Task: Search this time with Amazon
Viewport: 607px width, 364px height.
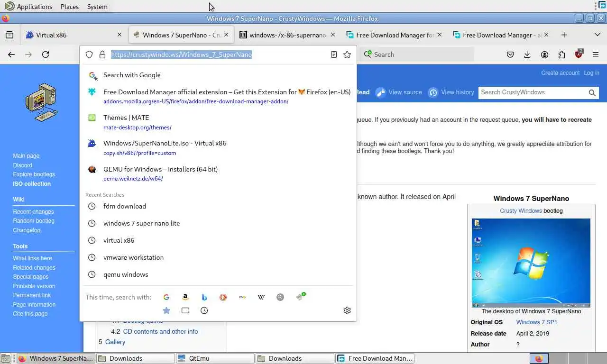Action: pos(185,297)
